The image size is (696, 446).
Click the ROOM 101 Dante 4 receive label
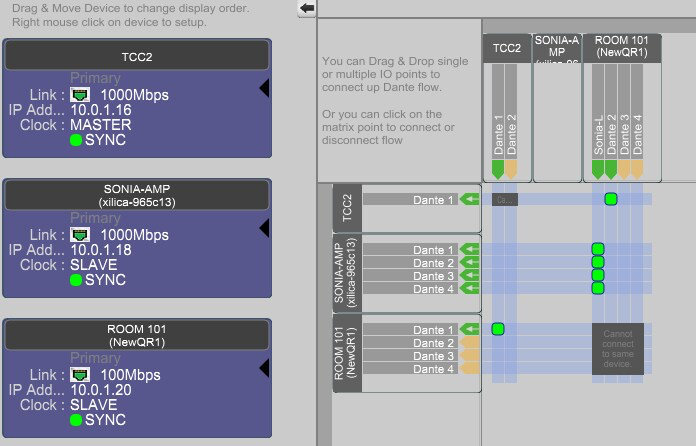[411, 369]
